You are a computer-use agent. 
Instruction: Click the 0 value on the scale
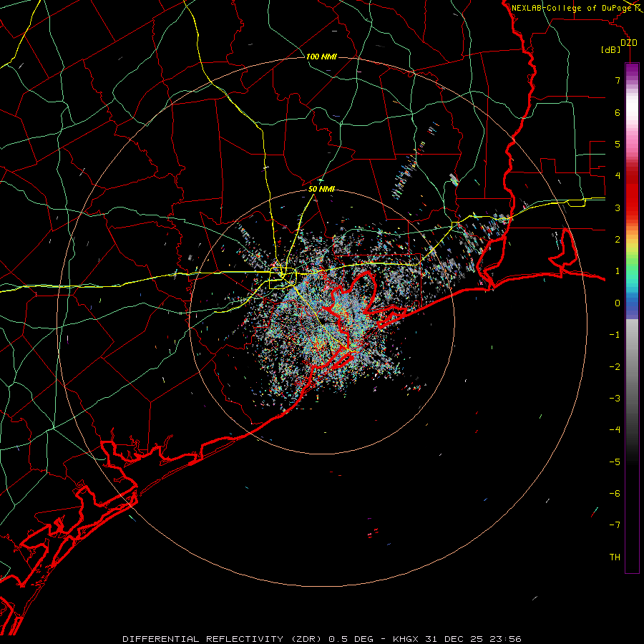point(618,303)
